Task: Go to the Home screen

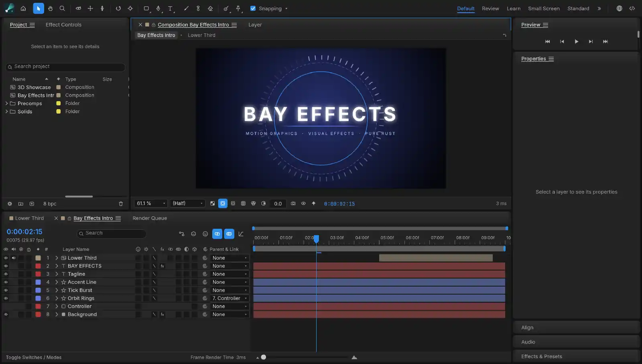Action: coord(23,8)
